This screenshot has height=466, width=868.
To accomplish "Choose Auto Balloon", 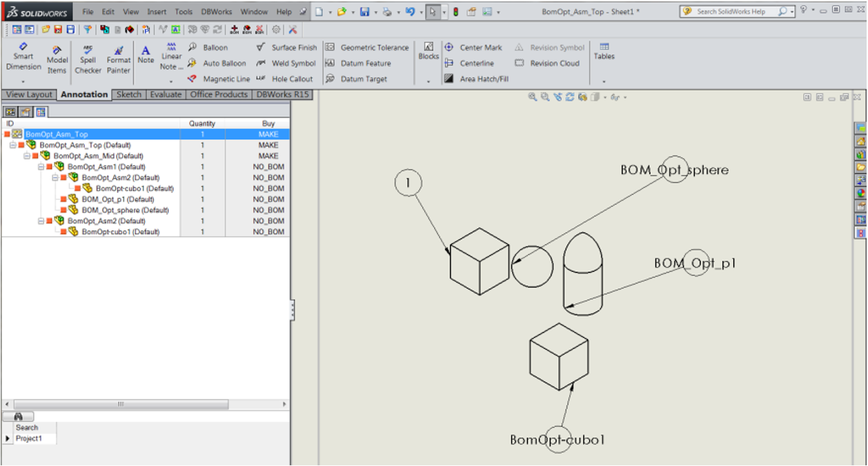I will (217, 63).
